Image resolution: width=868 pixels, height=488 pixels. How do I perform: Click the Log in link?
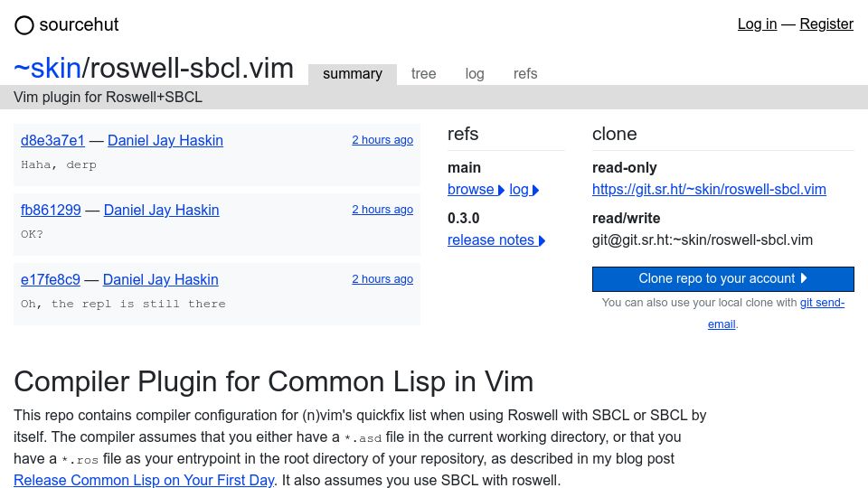[x=757, y=23]
